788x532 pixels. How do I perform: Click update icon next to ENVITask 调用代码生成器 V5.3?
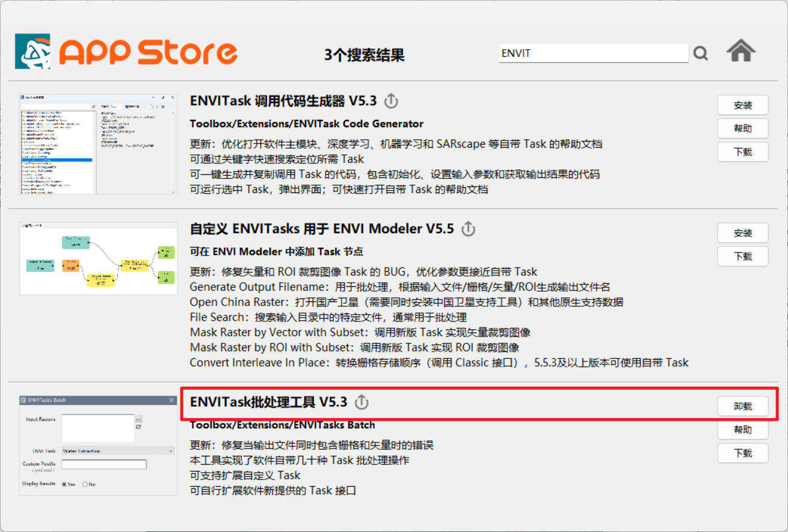391,101
